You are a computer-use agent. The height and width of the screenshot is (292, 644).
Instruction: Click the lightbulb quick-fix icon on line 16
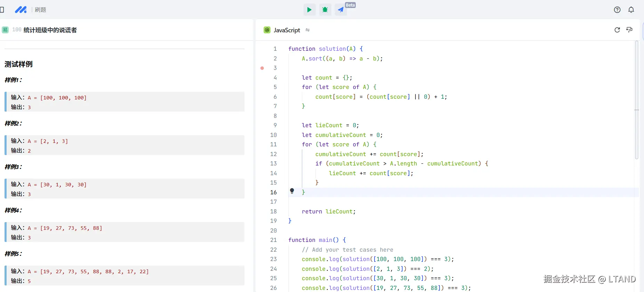[x=292, y=191]
